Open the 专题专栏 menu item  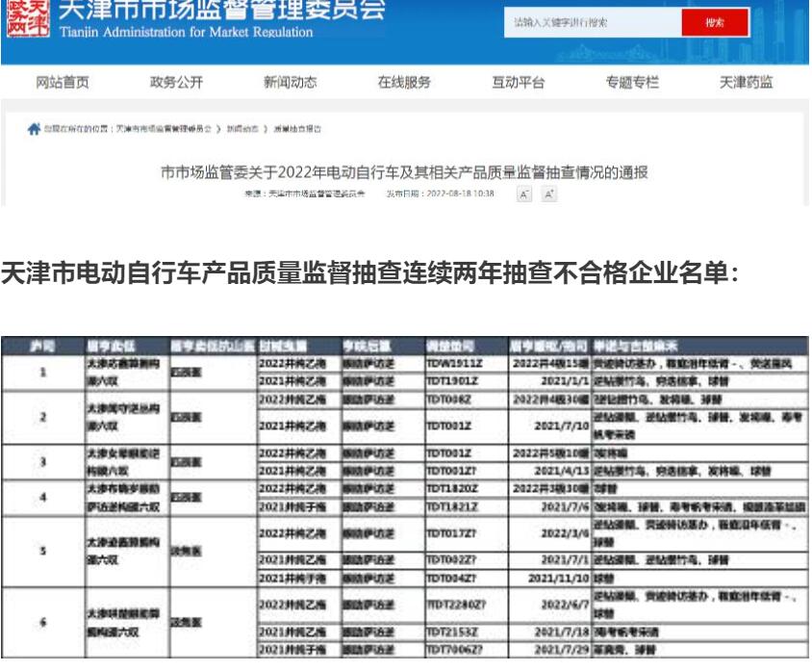[632, 83]
